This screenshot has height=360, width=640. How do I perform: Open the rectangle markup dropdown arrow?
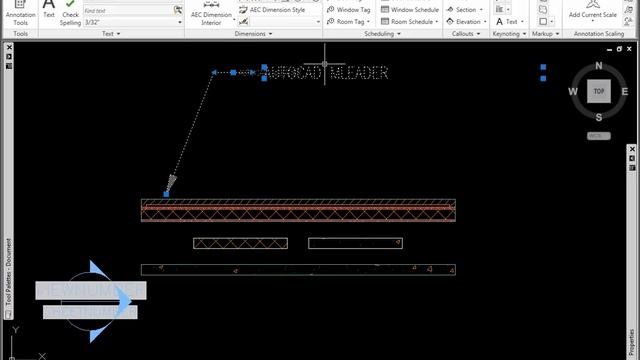tap(552, 21)
